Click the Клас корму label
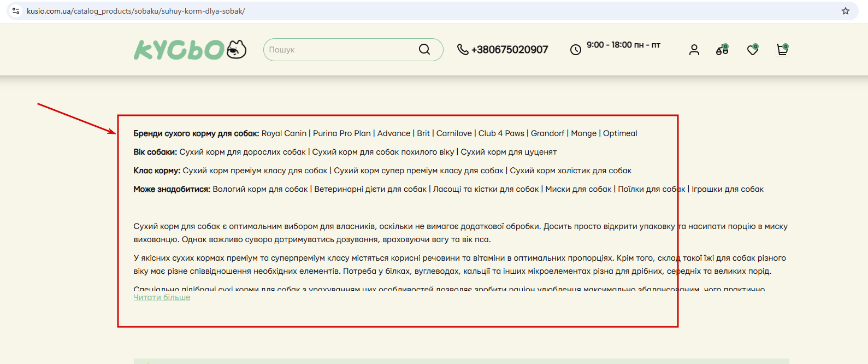Viewport: 868px width, 364px height. [x=157, y=171]
